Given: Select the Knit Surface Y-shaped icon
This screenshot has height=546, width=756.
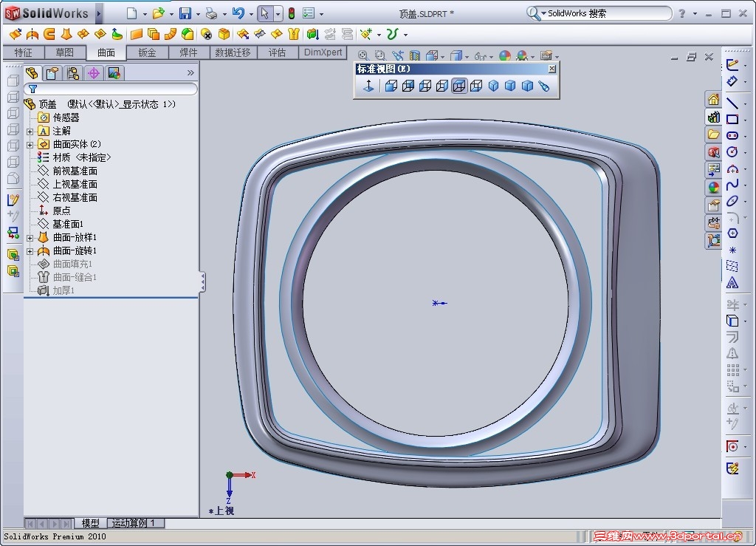Looking at the screenshot, I should [x=294, y=34].
